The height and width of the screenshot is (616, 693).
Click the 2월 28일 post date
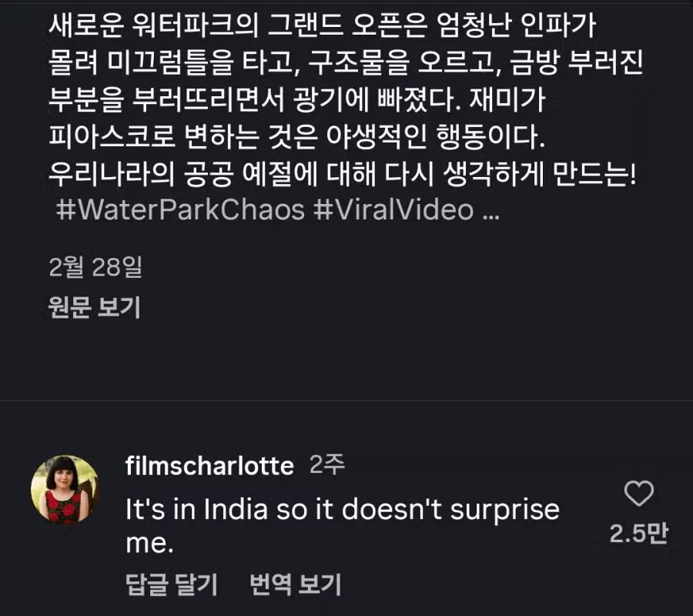(x=95, y=267)
